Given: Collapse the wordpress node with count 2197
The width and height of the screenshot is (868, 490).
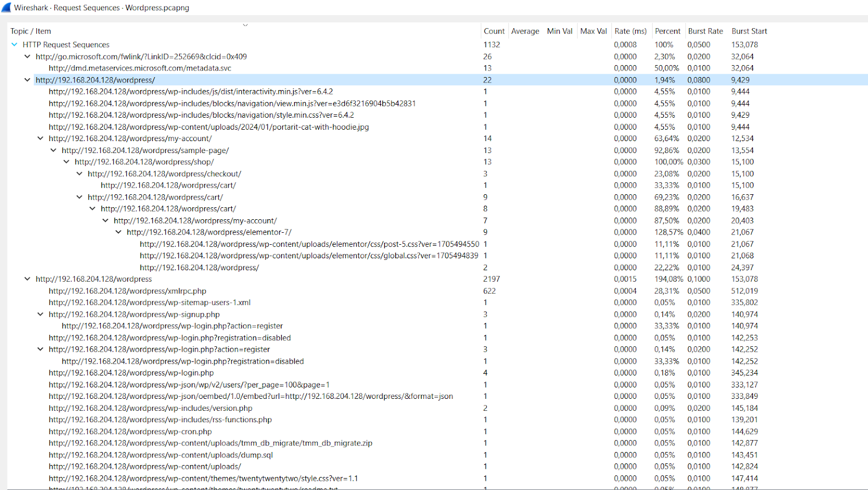Looking at the screenshot, I should pos(27,279).
